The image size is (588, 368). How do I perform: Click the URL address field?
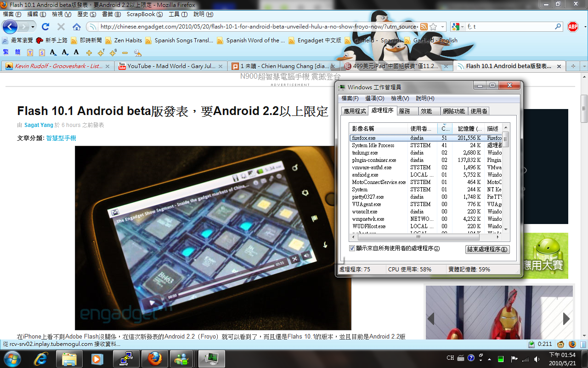(258, 27)
